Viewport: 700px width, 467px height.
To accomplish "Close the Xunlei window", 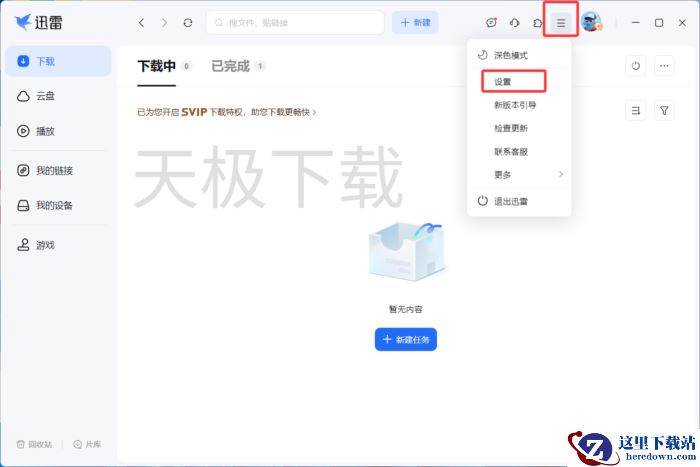I will [682, 23].
